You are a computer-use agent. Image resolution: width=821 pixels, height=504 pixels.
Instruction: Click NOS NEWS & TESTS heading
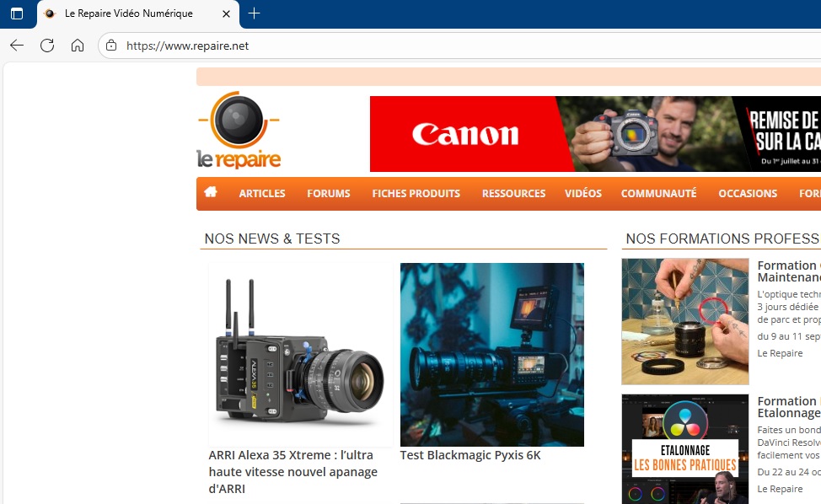pos(272,239)
